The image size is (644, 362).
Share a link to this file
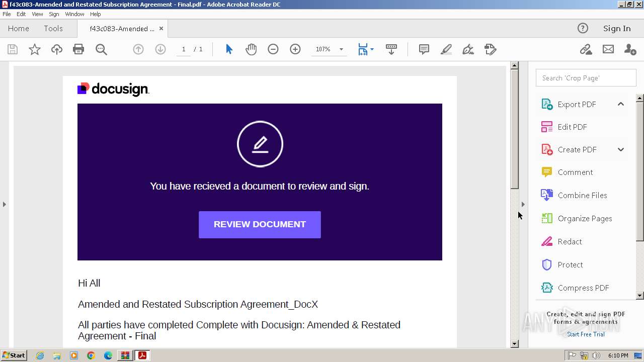586,49
